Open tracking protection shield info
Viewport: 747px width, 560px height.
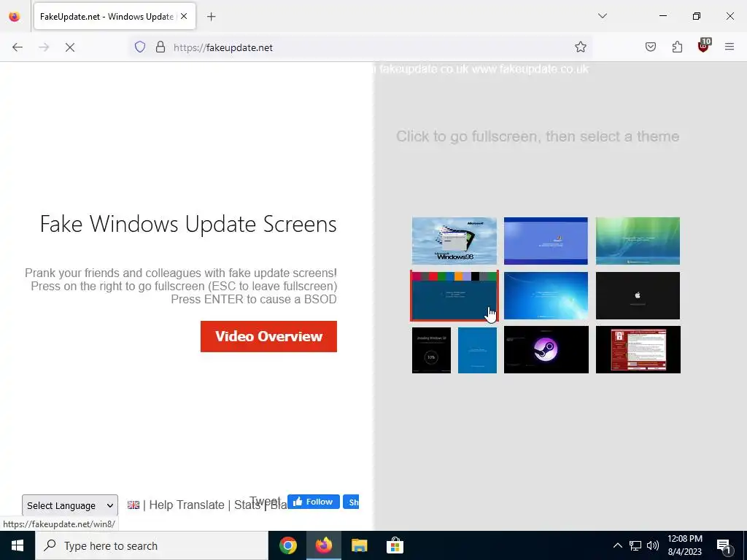[x=139, y=47]
